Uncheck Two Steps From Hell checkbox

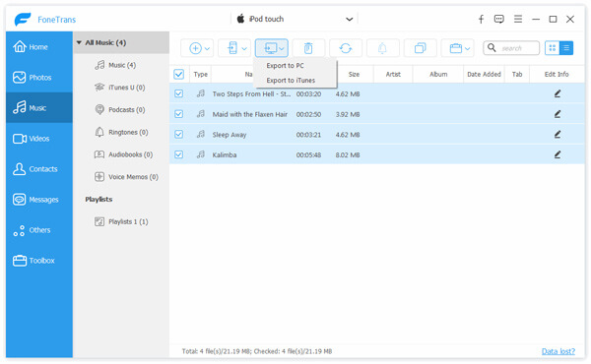178,93
